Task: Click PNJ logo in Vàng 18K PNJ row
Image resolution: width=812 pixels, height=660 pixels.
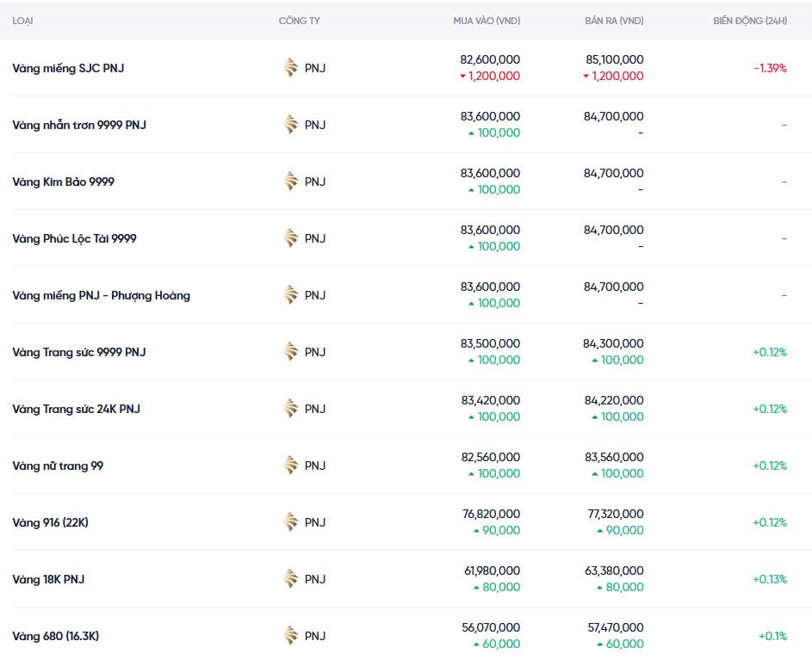Action: [291, 579]
